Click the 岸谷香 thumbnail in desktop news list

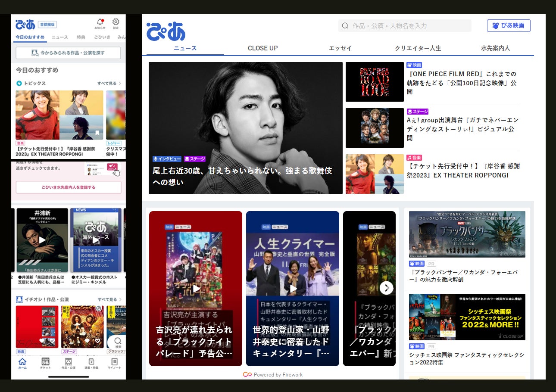tap(375, 174)
